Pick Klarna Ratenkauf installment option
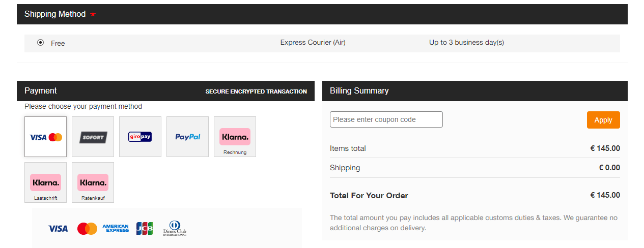 93,182
